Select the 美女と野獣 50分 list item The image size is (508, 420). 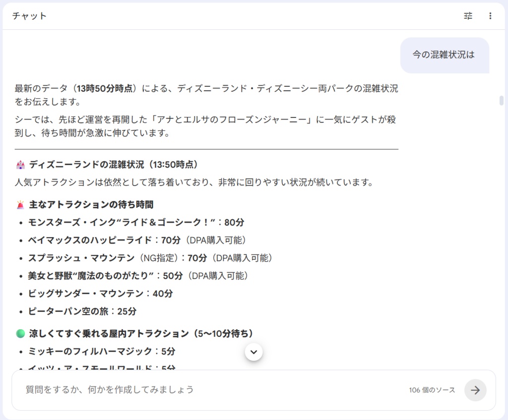tap(138, 276)
